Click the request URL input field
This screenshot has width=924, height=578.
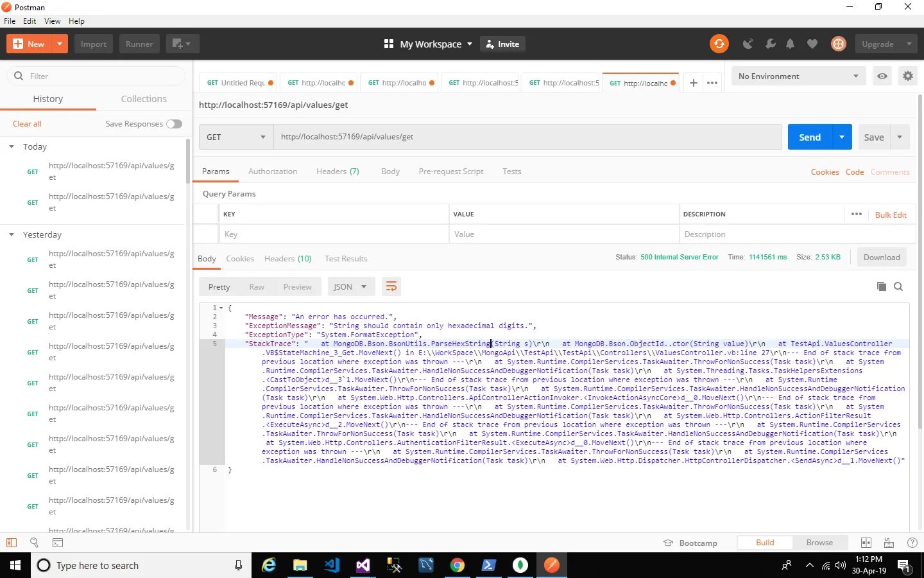[x=527, y=137]
